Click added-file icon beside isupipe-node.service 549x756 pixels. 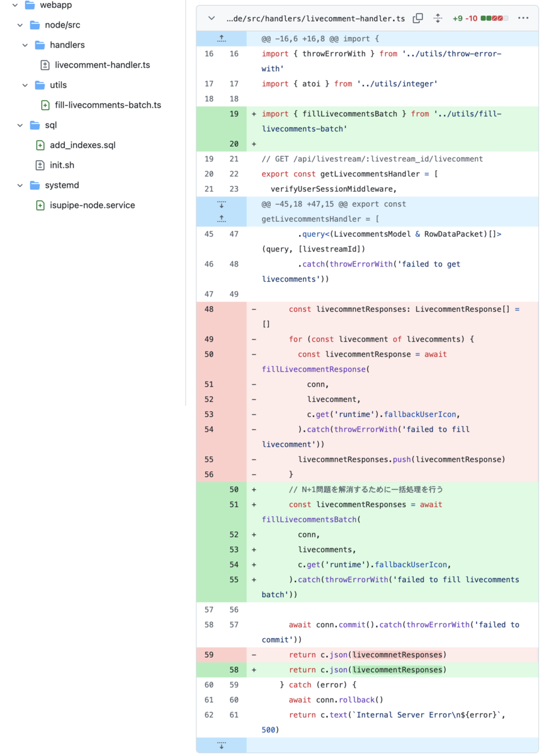[40, 205]
